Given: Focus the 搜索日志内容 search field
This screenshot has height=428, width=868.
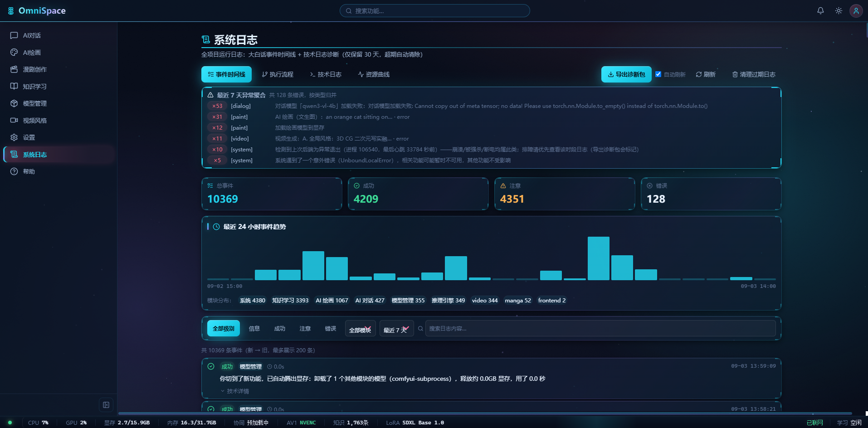Looking at the screenshot, I should [x=600, y=328].
